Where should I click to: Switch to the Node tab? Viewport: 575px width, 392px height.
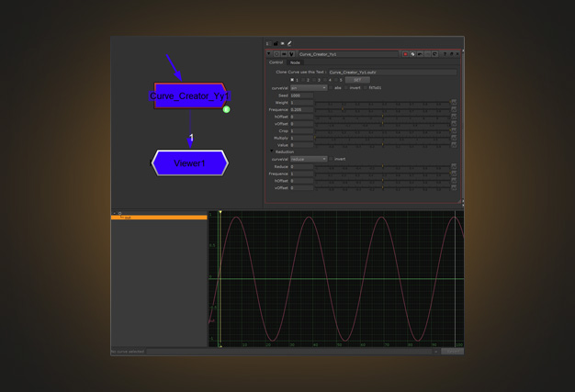tap(295, 62)
